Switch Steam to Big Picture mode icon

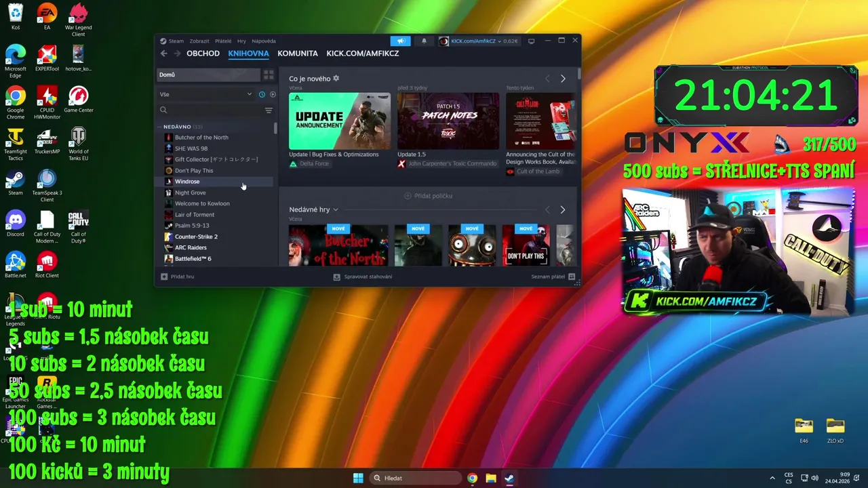(532, 41)
